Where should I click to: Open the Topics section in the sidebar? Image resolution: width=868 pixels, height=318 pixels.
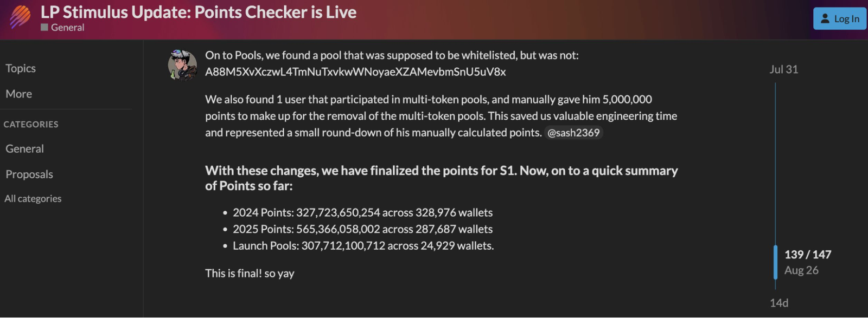[21, 68]
